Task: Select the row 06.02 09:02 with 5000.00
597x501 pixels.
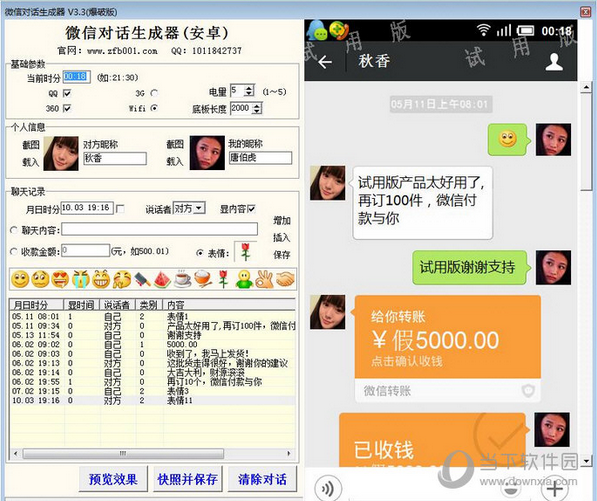Action: point(153,345)
